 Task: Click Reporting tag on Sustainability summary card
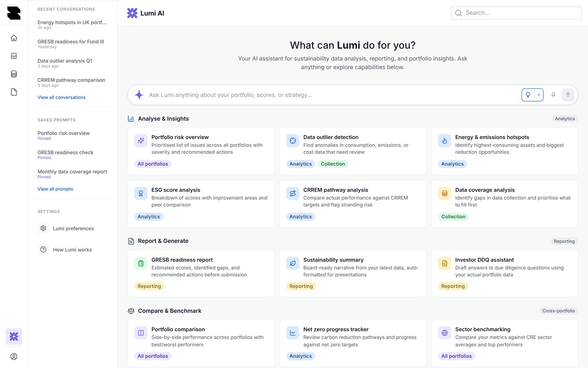[x=301, y=286]
